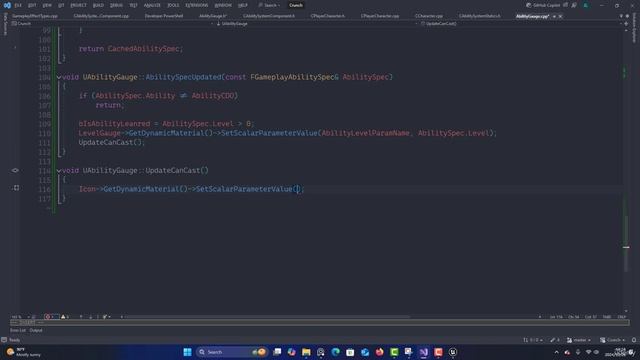640x360 pixels.
Task: Pin the AbilityGauge.cpp tab
Action: click(x=554, y=16)
